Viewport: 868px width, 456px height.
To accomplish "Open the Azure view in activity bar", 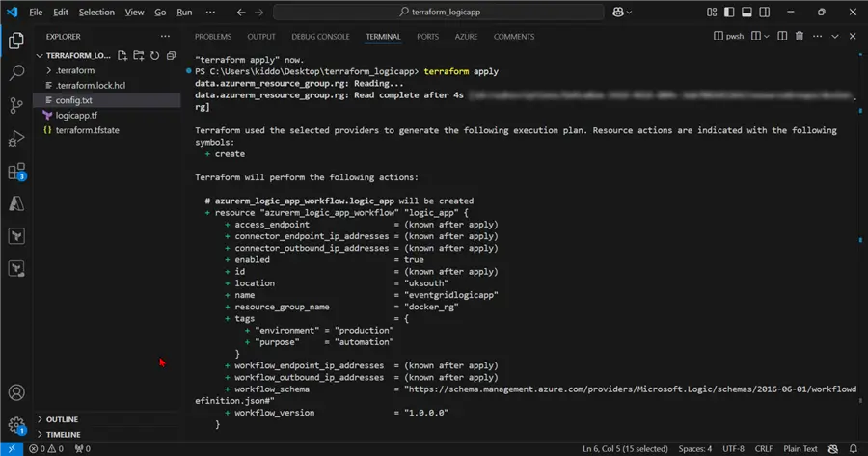I will [16, 203].
